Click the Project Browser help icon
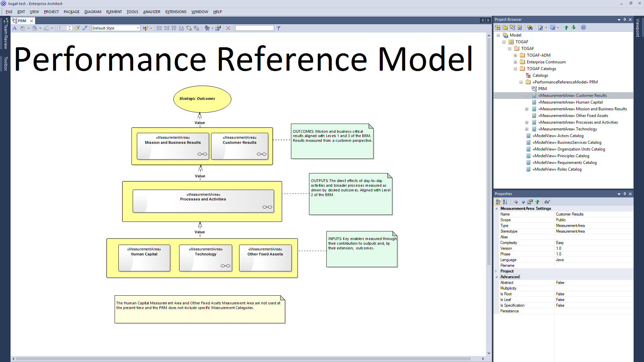This screenshot has width=644, height=362. pyautogui.click(x=584, y=28)
